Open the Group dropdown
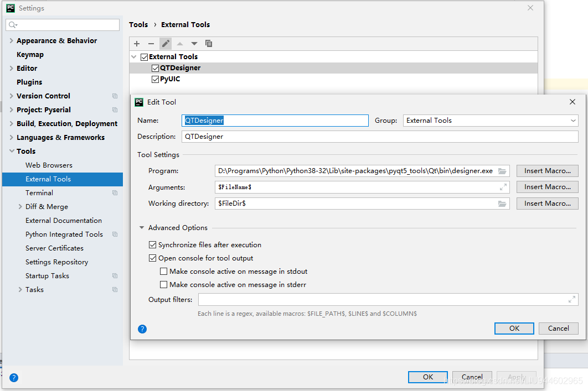This screenshot has width=588, height=391. [491, 121]
